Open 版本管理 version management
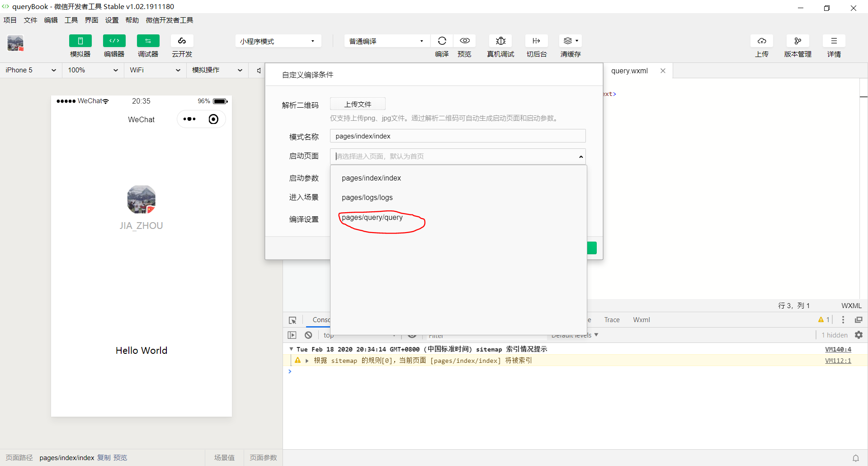This screenshot has height=466, width=868. pyautogui.click(x=798, y=45)
